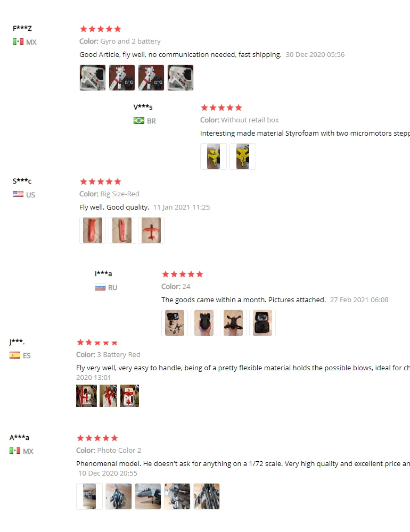View first yellow plane photo by V***s
Viewport: 410px width, 532px height.
coord(214,156)
